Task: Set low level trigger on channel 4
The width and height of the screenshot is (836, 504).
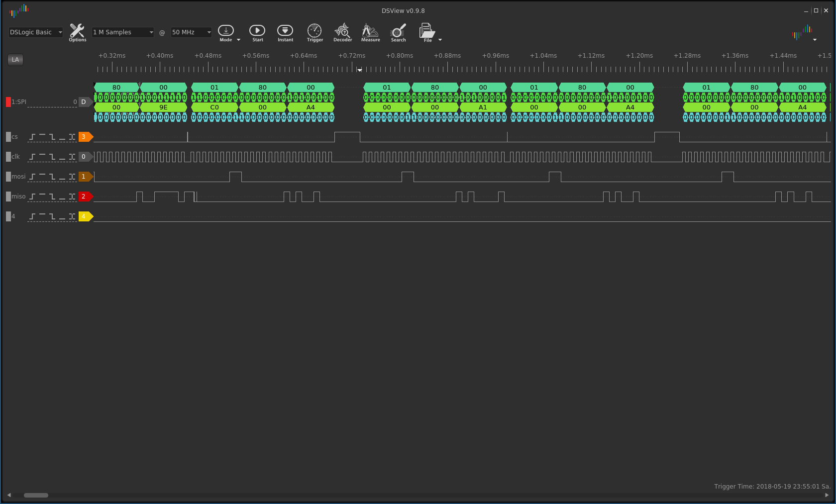Action: pos(62,216)
